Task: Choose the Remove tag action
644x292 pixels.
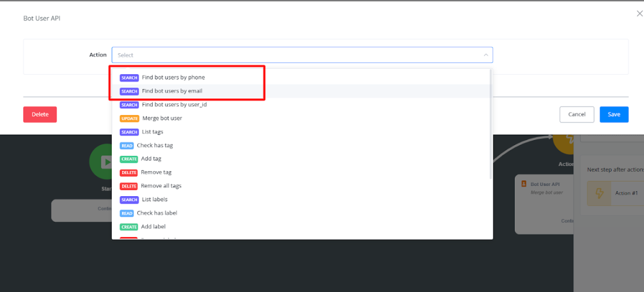Action: click(x=156, y=172)
